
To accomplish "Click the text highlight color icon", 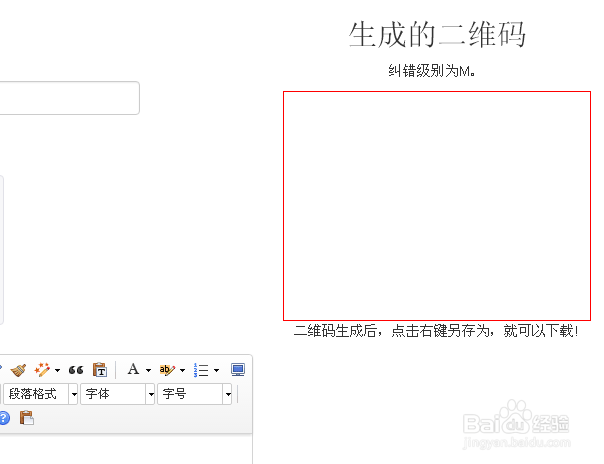I will click(167, 370).
